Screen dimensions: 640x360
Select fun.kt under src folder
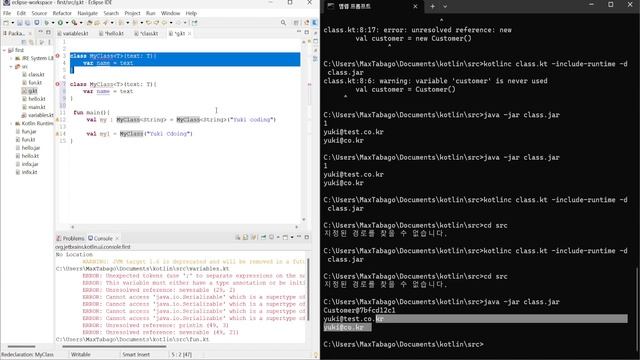(32, 83)
